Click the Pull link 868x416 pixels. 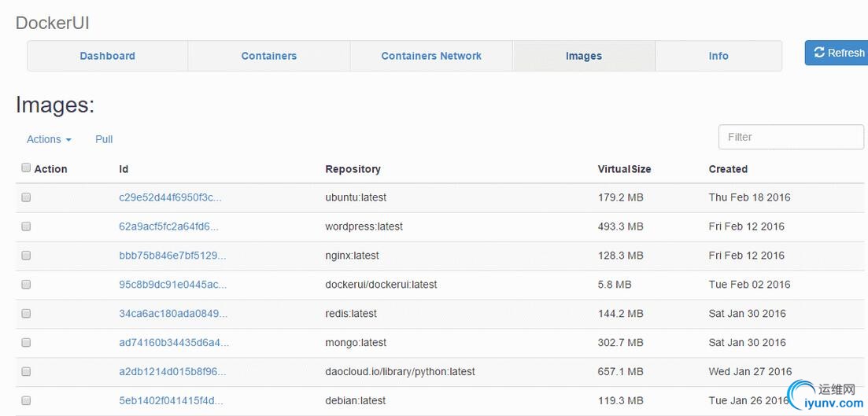(104, 139)
